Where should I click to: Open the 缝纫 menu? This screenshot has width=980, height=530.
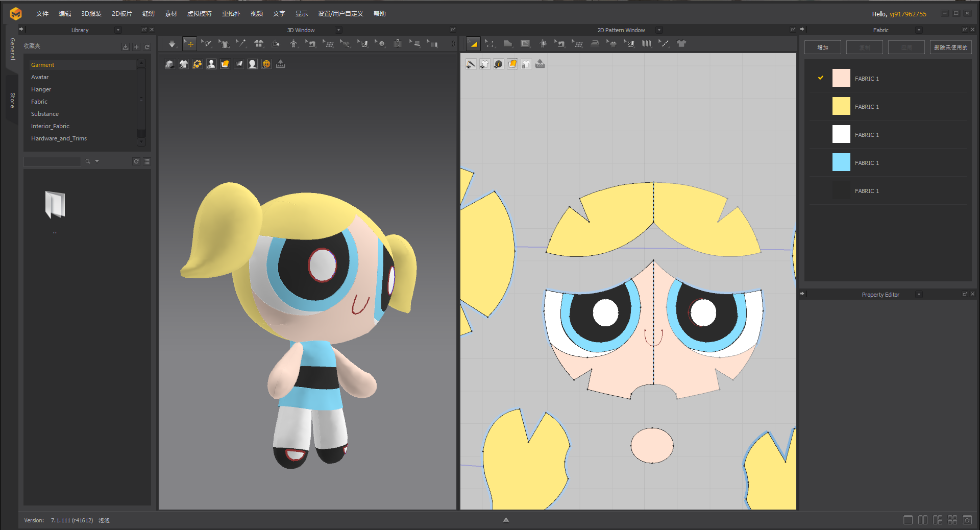[148, 14]
